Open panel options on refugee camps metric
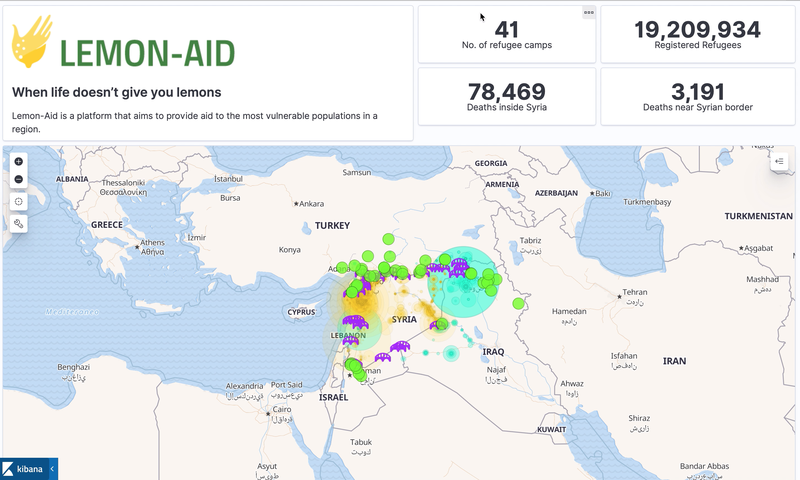The image size is (800, 480). [589, 13]
